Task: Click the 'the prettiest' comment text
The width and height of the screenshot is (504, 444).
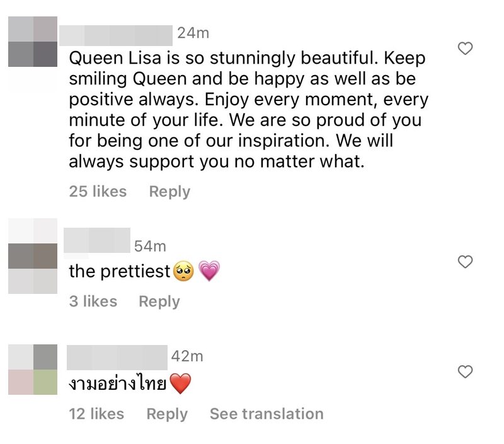Action: (120, 272)
